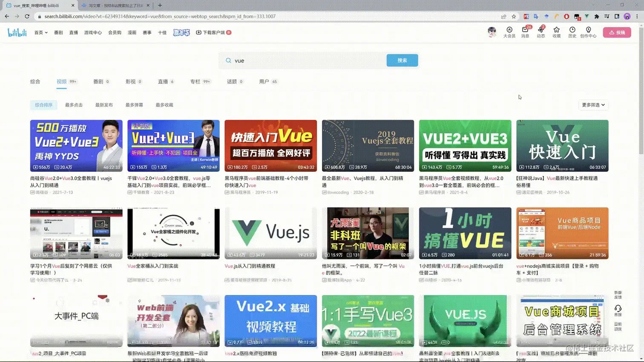The image size is (644, 362).
Task: Open browser side panel icon
Action: [x=617, y=16]
